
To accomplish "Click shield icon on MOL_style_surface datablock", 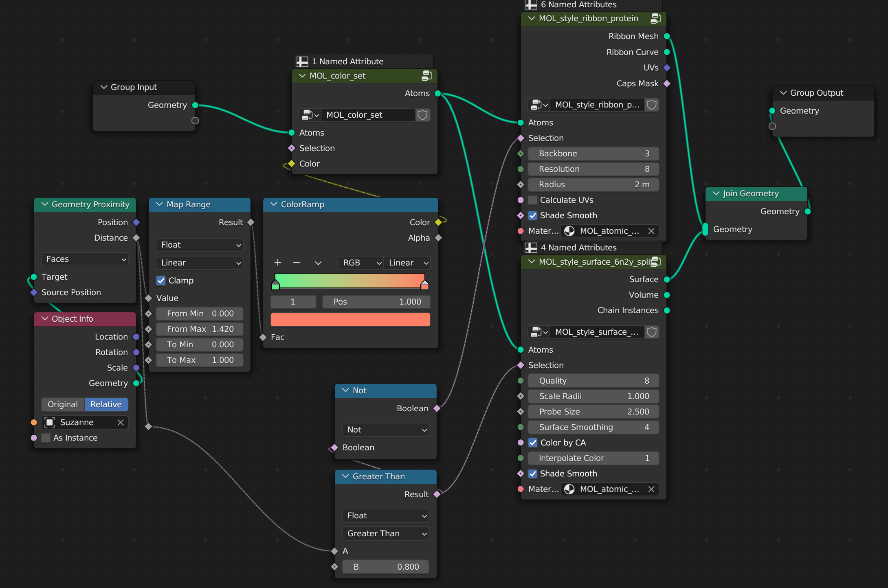I will point(651,332).
